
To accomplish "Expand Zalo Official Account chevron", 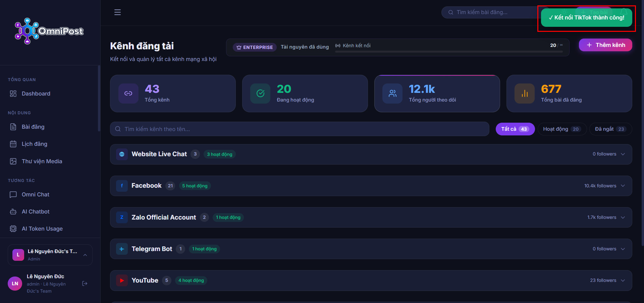I will click(623, 217).
